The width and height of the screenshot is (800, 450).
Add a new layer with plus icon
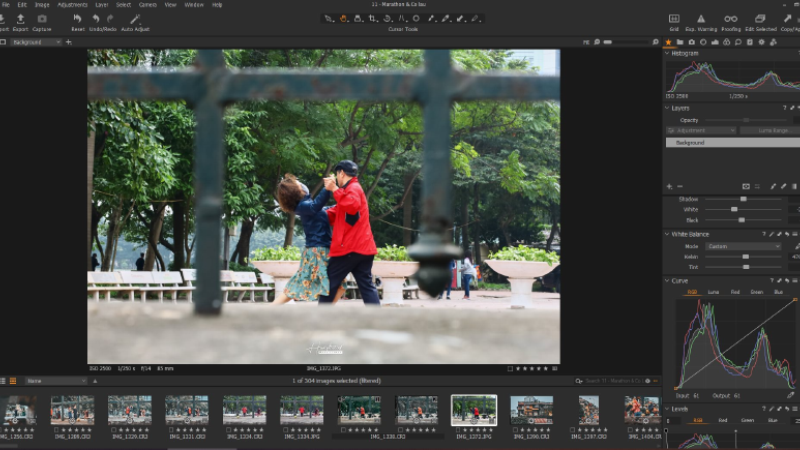tap(669, 187)
